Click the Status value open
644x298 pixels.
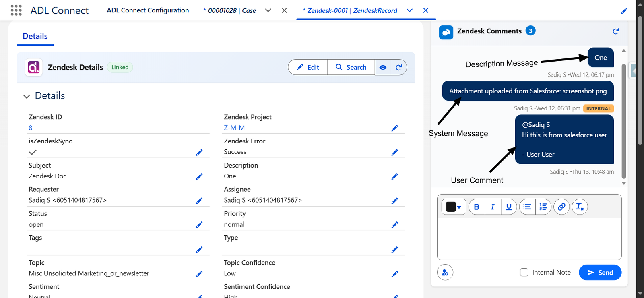pyautogui.click(x=36, y=224)
